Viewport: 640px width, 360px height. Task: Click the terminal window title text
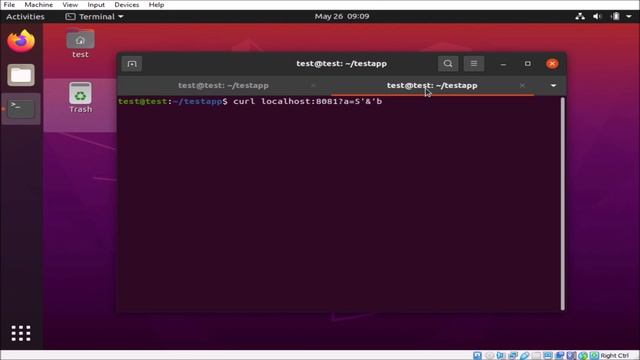[x=342, y=64]
